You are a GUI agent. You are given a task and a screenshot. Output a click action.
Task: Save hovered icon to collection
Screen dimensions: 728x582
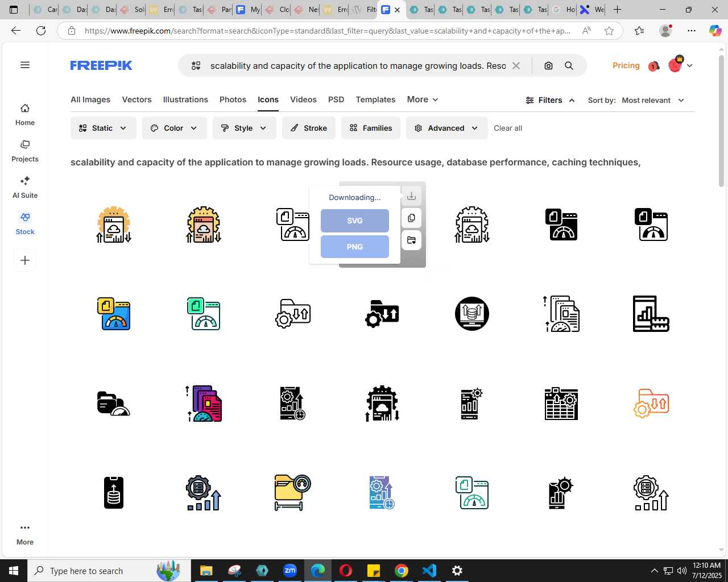(411, 240)
